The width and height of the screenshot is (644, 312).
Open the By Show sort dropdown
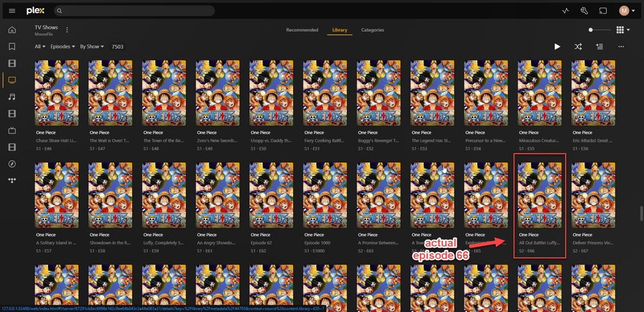click(92, 47)
